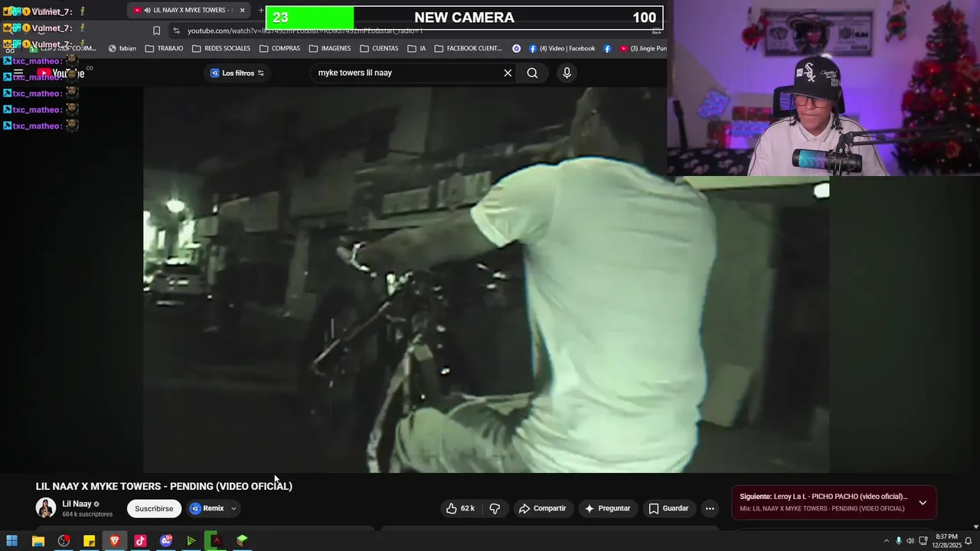Click the Guardar save button
The image size is (980, 551).
click(x=668, y=508)
